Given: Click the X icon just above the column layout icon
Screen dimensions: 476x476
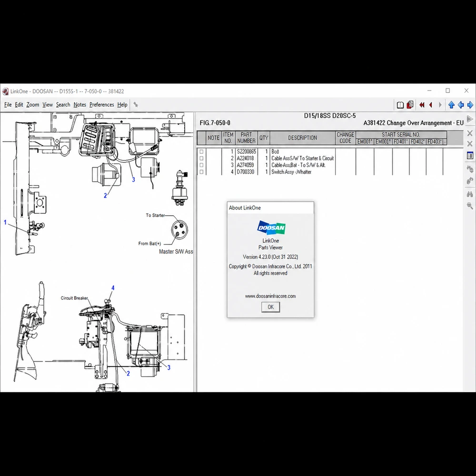Looking at the screenshot, I should 470,144.
